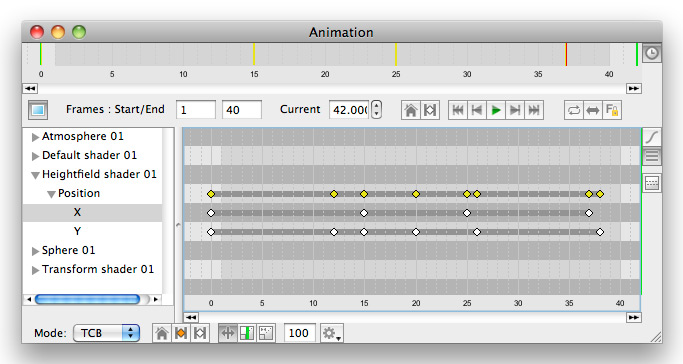Click the dope sheet scroll-left double arrow
Image resolution: width=683 pixels, height=364 pixels.
(191, 317)
